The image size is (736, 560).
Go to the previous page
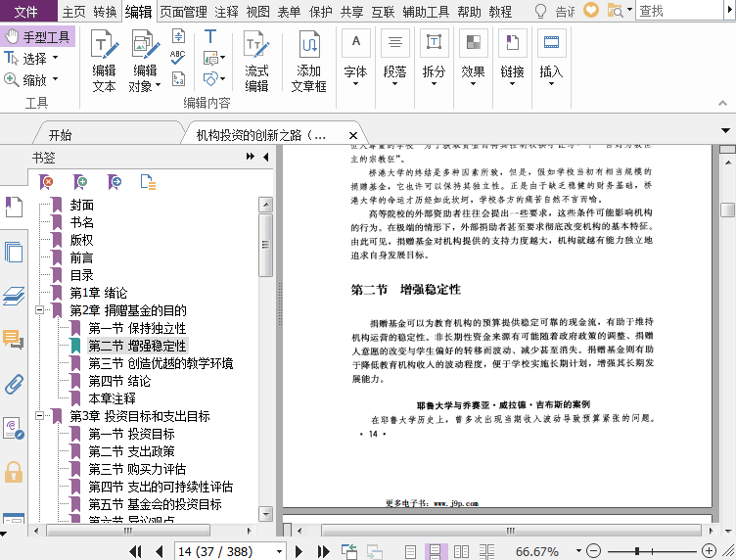[x=160, y=551]
